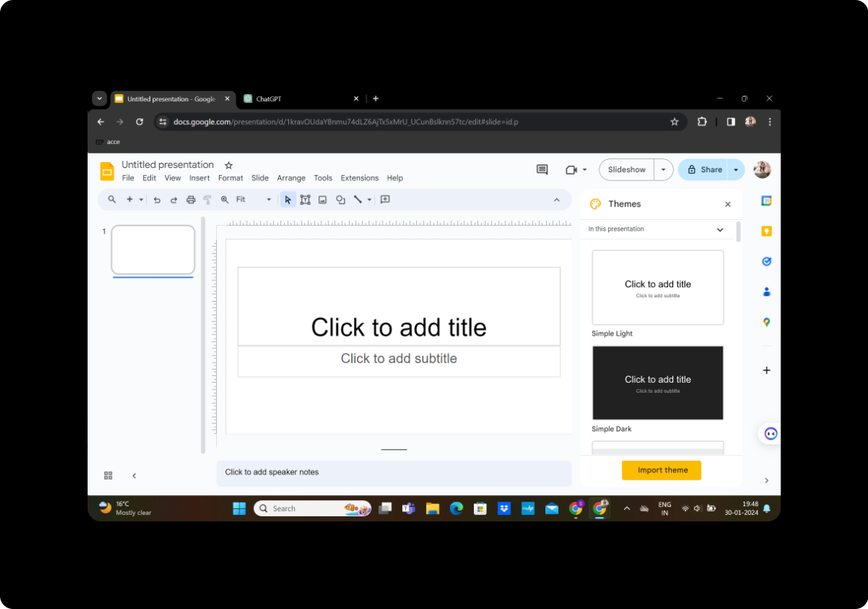This screenshot has width=868, height=609.
Task: Open the Google account avatar
Action: (x=761, y=169)
